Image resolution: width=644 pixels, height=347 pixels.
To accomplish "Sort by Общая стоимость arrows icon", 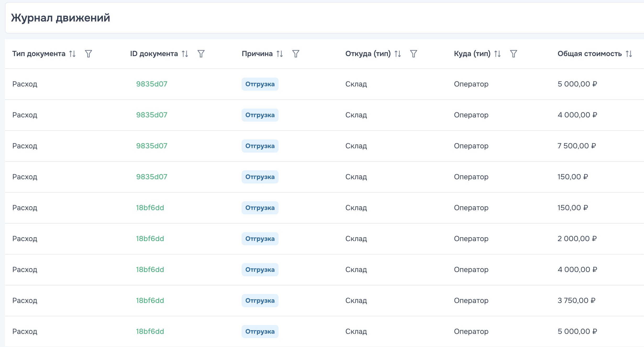I will 629,54.
